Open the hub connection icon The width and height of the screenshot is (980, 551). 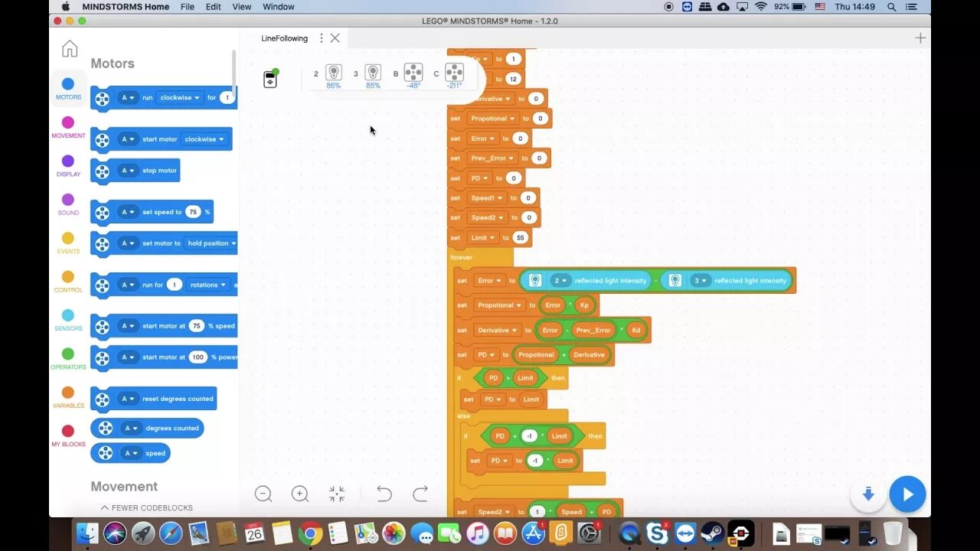[x=270, y=79]
